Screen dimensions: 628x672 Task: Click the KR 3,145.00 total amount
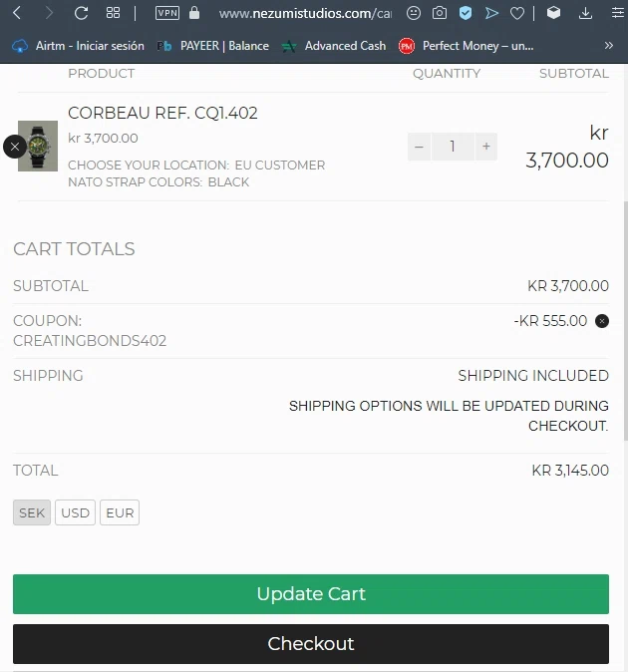point(570,471)
